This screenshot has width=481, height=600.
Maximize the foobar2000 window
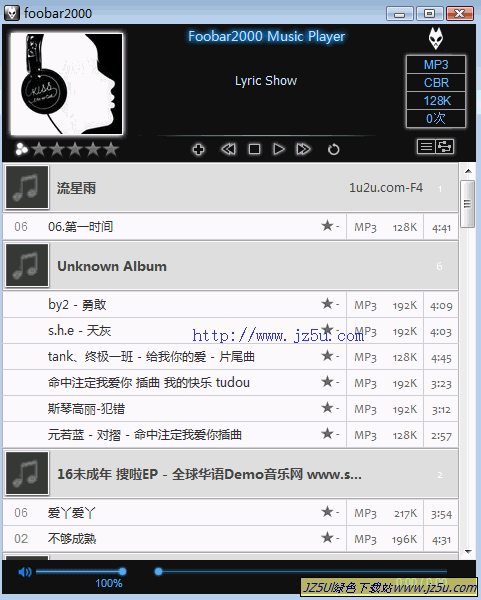coord(429,14)
